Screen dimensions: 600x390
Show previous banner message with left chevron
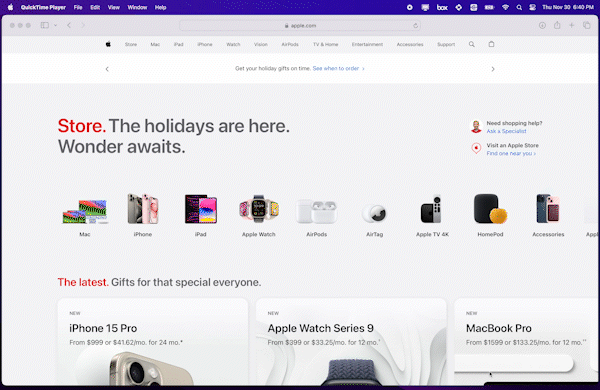point(107,69)
